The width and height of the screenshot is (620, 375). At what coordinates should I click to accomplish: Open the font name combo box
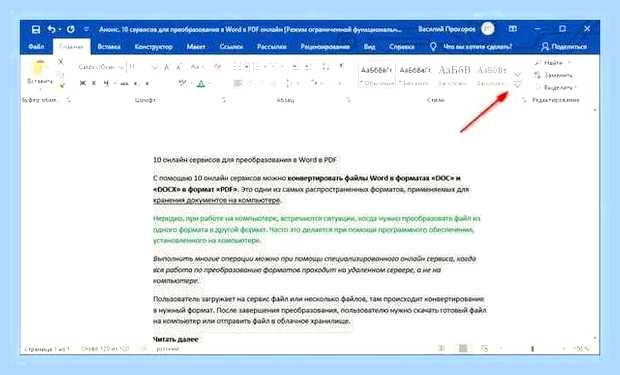[101, 67]
